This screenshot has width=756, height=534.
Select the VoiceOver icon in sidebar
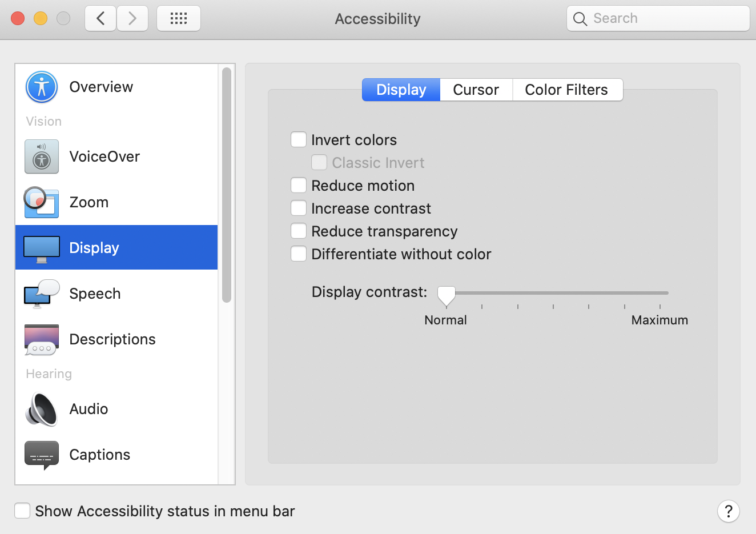click(x=42, y=156)
